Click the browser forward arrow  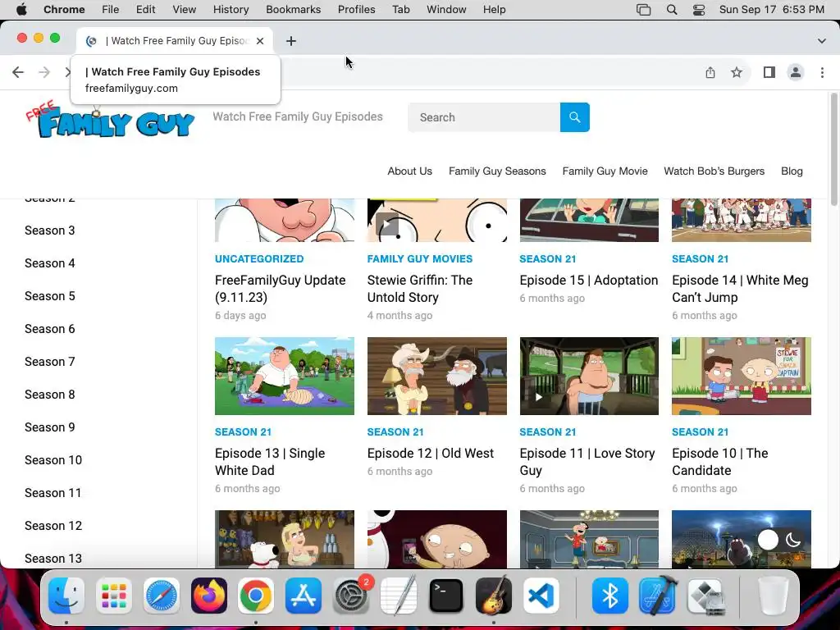(44, 72)
